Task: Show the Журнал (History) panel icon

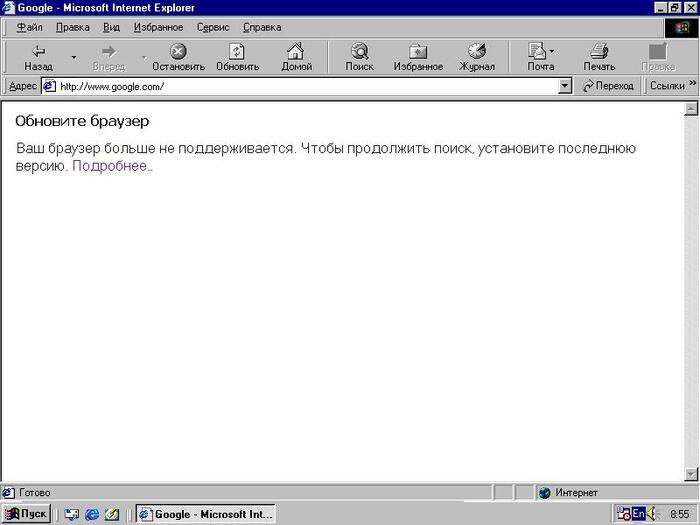Action: point(477,52)
